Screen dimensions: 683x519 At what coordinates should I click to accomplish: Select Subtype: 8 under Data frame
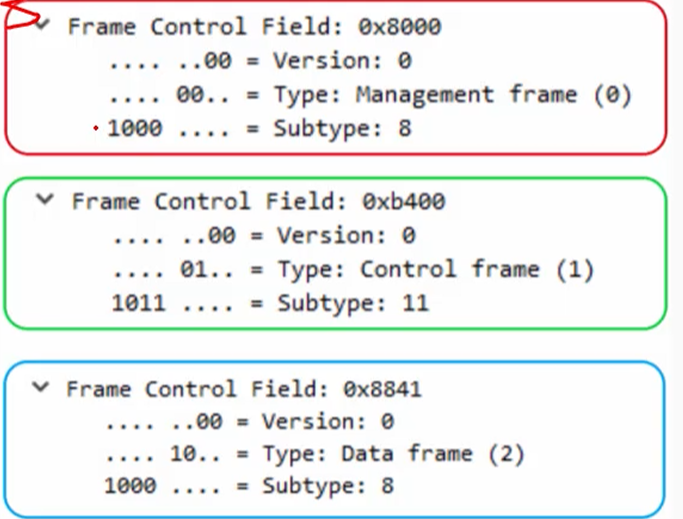click(x=249, y=486)
